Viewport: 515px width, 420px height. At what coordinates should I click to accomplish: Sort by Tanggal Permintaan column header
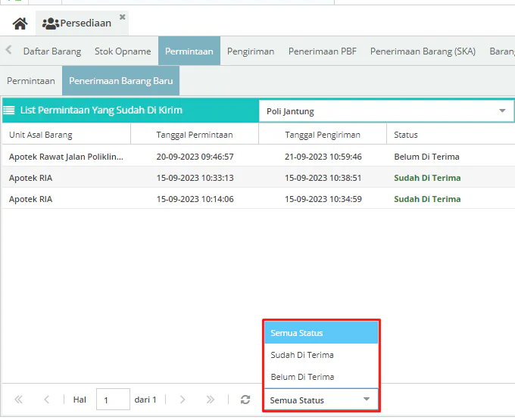(195, 135)
